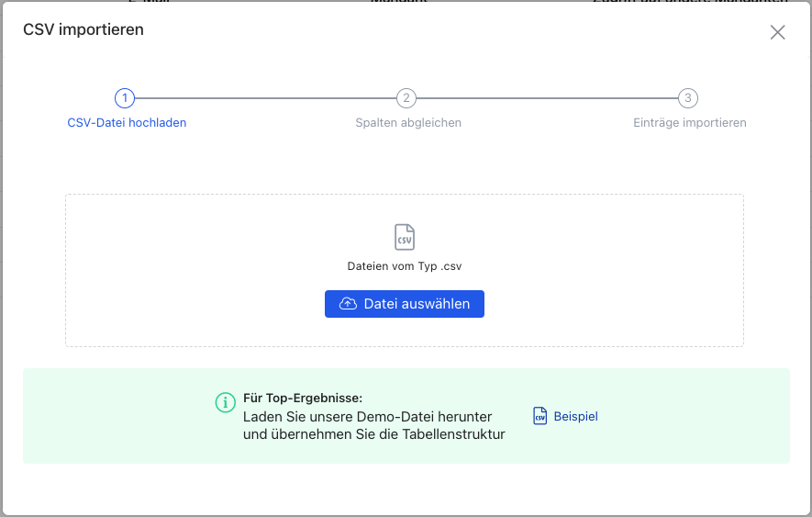Click the cloud upload icon in the button
812x517 pixels.
[349, 304]
